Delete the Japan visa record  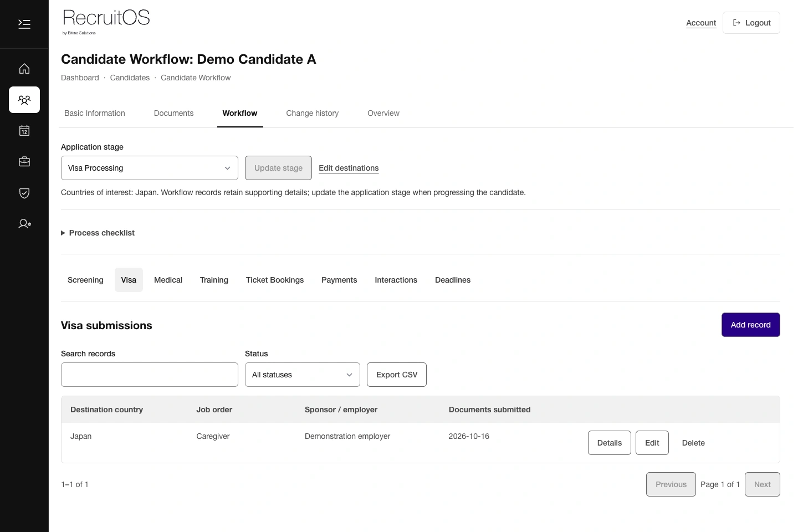coord(693,443)
